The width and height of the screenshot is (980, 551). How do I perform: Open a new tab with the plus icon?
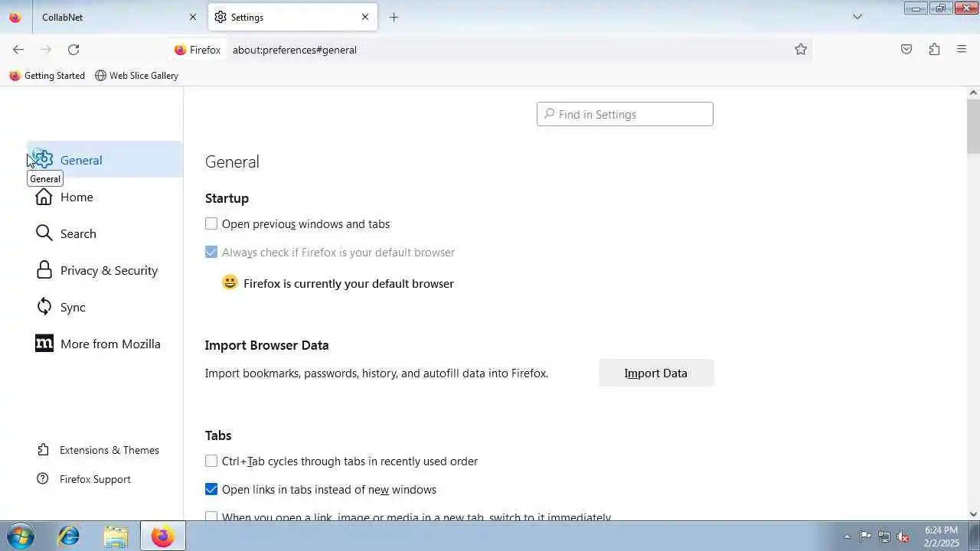click(x=394, y=17)
